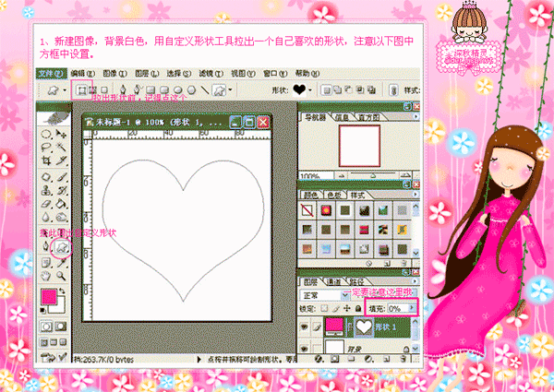The width and height of the screenshot is (554, 392).
Task: Select the Pen tool in the toolbox
Action: pos(46,246)
